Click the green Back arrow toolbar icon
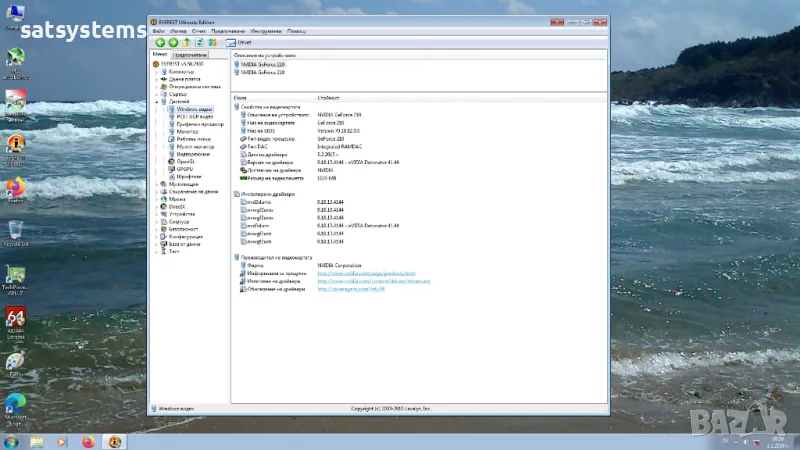Viewport: 800px width, 450px height. pyautogui.click(x=160, y=43)
